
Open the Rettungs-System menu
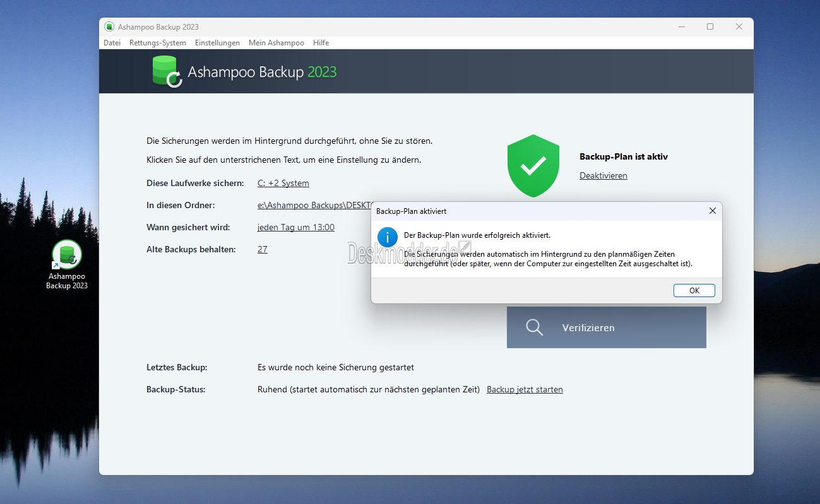coord(158,43)
